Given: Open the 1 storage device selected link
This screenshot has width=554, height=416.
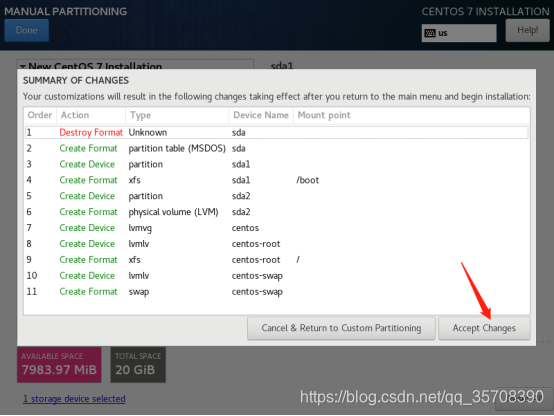Looking at the screenshot, I should coord(74,399).
